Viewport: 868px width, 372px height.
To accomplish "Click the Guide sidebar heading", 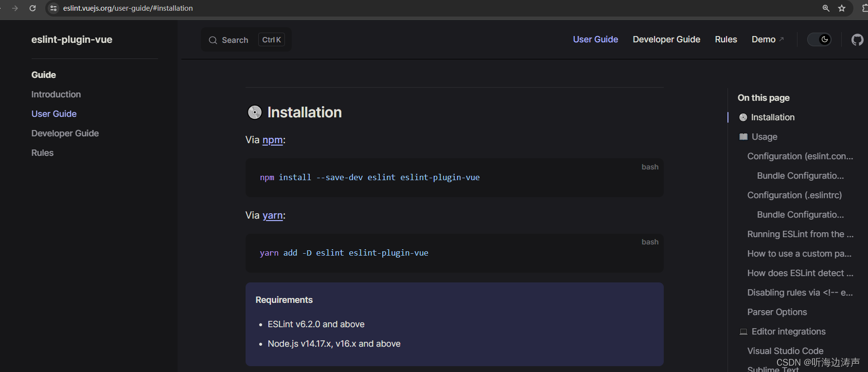I will tap(44, 75).
